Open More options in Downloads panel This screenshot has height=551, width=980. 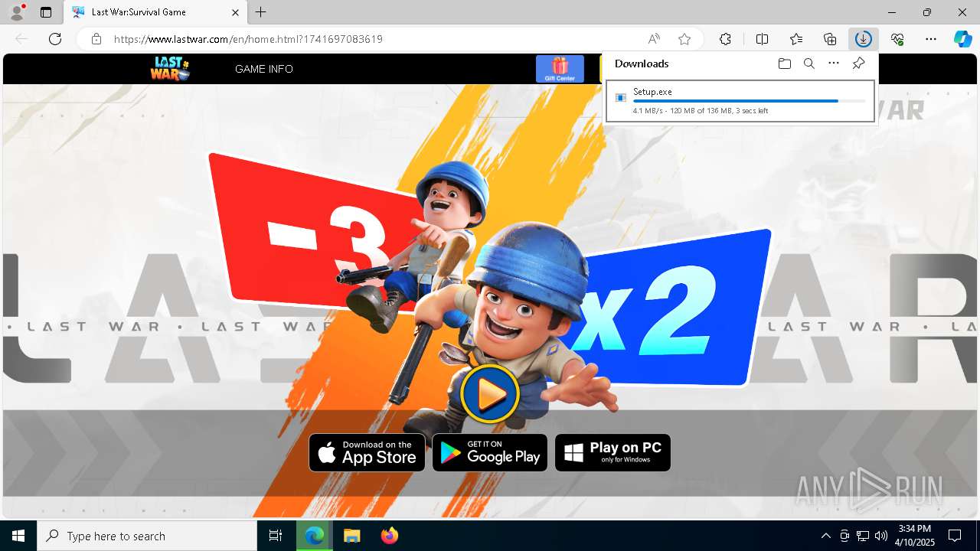pyautogui.click(x=834, y=64)
